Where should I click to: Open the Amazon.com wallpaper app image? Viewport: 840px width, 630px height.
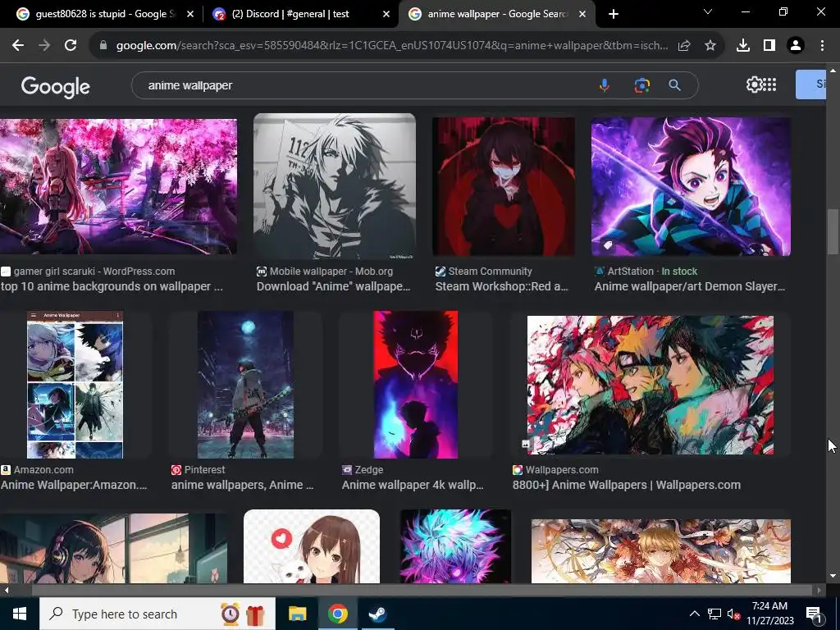[75, 385]
